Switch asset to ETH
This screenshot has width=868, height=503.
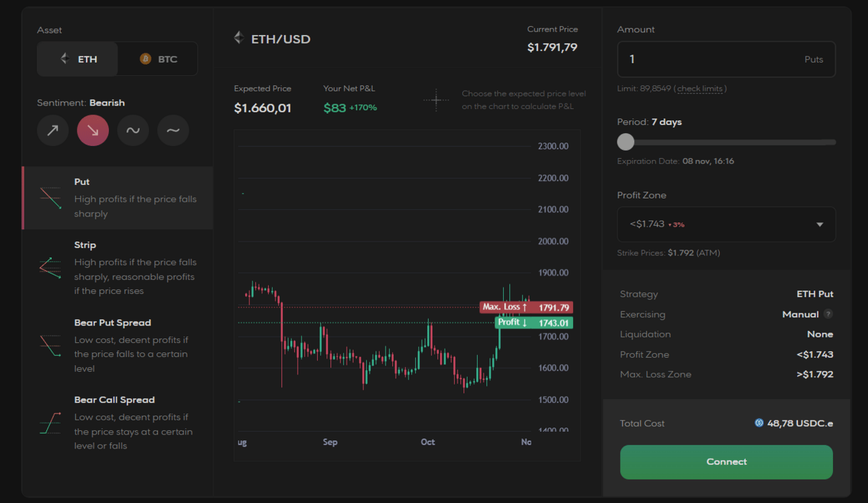click(78, 59)
